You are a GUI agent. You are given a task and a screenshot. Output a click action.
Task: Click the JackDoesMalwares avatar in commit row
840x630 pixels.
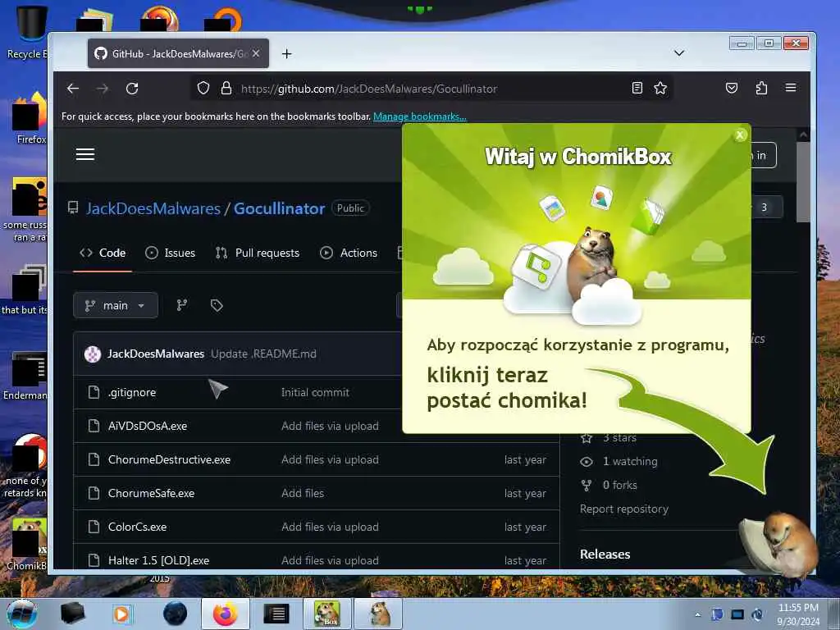coord(93,354)
